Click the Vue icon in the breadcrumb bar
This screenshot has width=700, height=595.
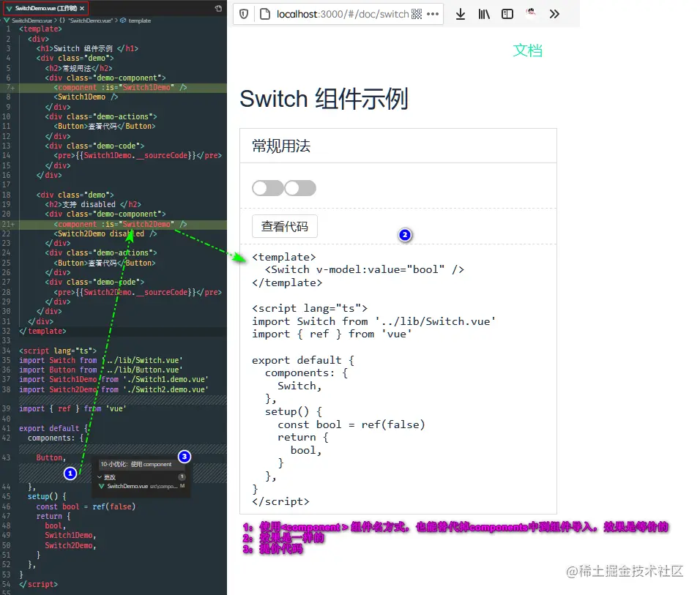pos(7,20)
